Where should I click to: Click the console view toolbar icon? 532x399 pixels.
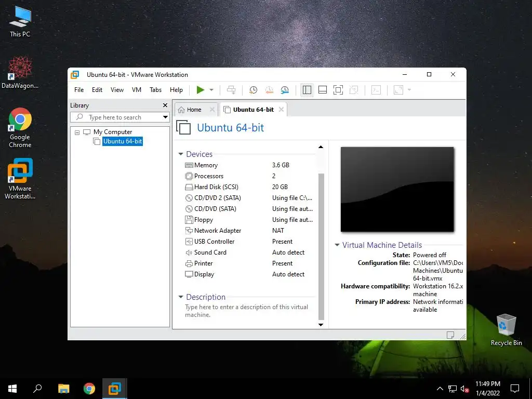(376, 90)
